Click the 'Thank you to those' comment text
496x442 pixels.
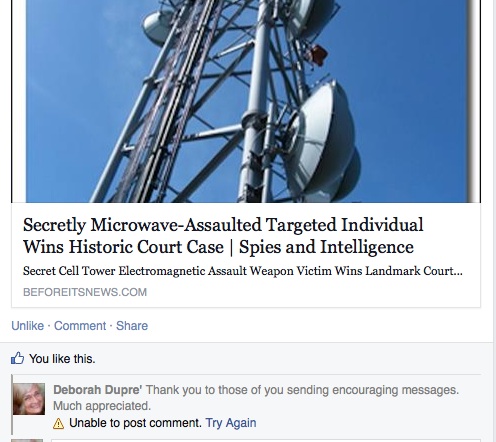256,398
